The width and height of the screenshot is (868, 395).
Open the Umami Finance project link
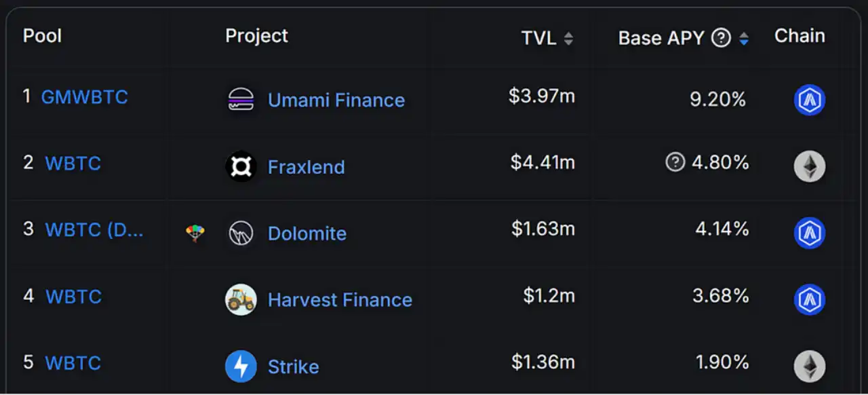tap(336, 100)
